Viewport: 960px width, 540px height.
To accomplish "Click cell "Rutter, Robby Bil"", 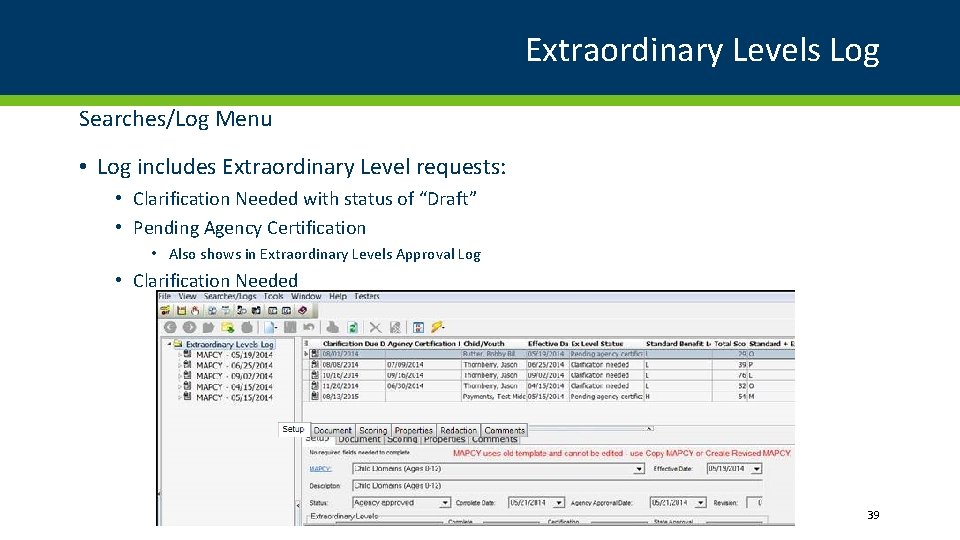I will coord(493,354).
